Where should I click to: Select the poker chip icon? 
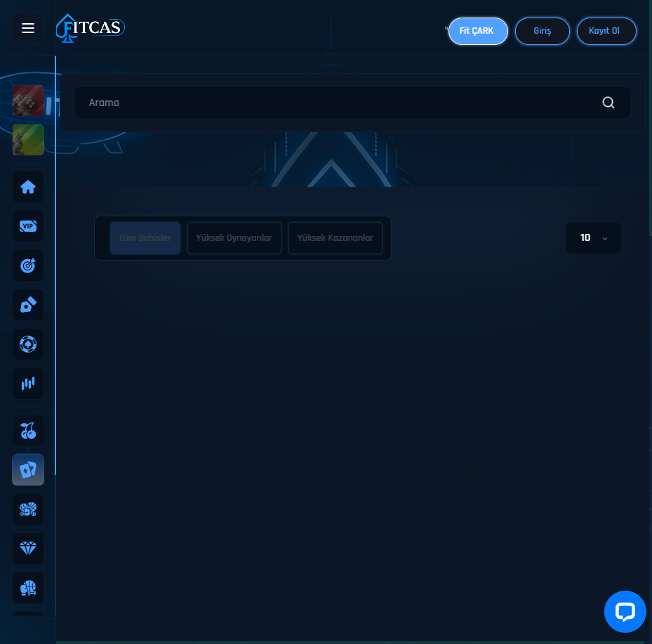[28, 345]
